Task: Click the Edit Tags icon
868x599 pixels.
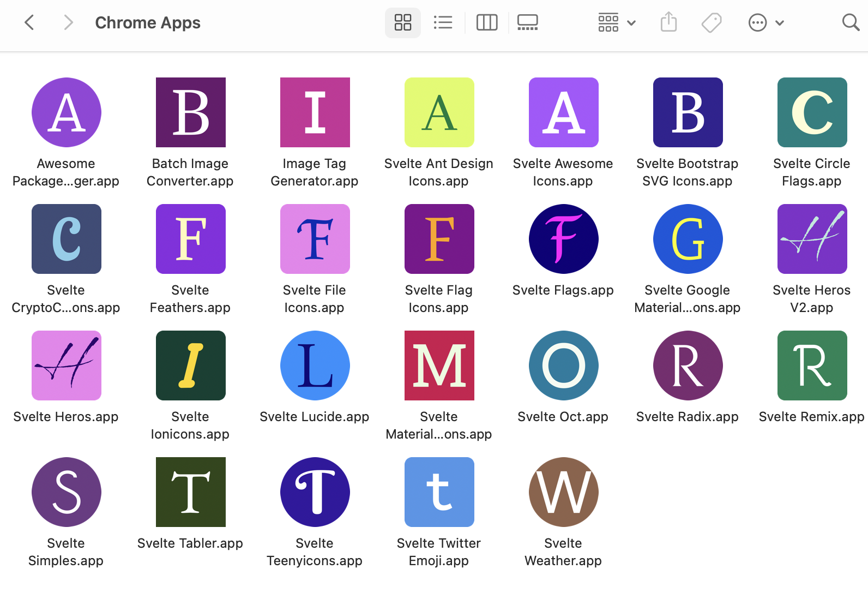Action: pos(712,22)
